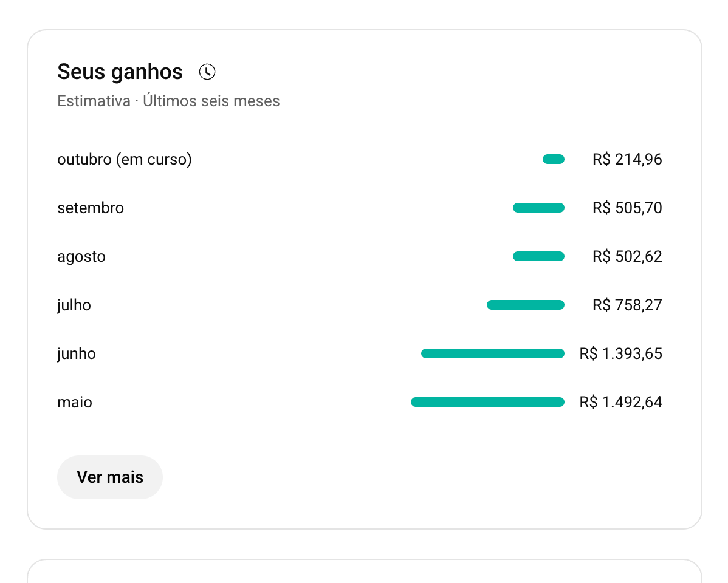Click the julho month label
728x583 pixels.
coord(74,305)
